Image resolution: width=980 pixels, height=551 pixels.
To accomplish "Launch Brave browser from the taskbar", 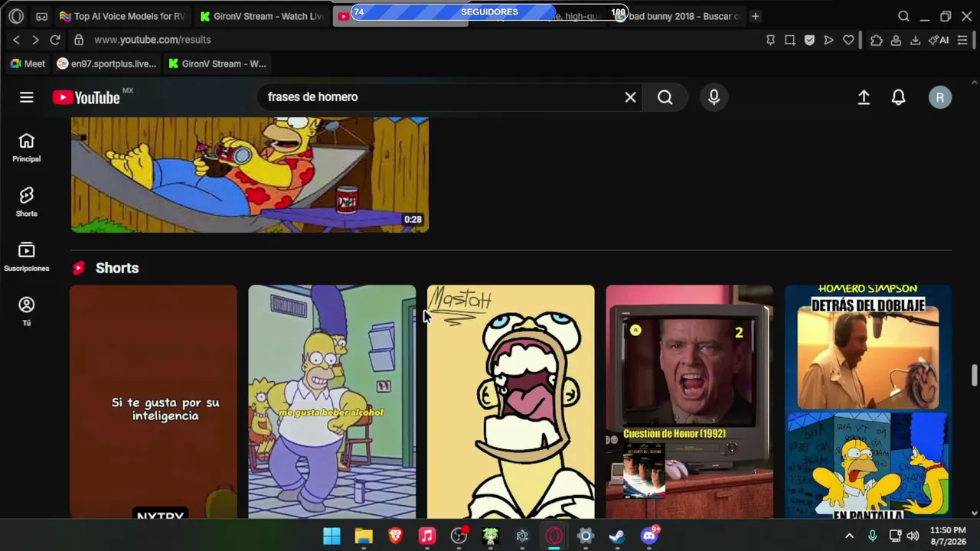I will click(x=395, y=536).
